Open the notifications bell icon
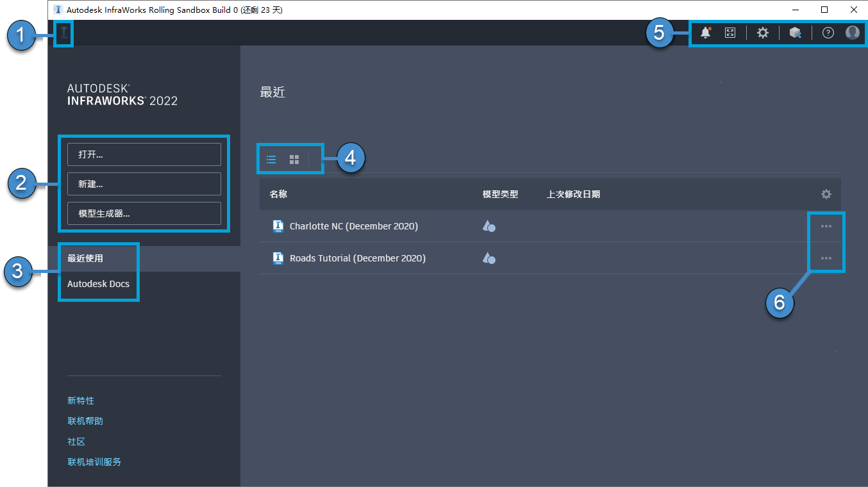 [705, 32]
